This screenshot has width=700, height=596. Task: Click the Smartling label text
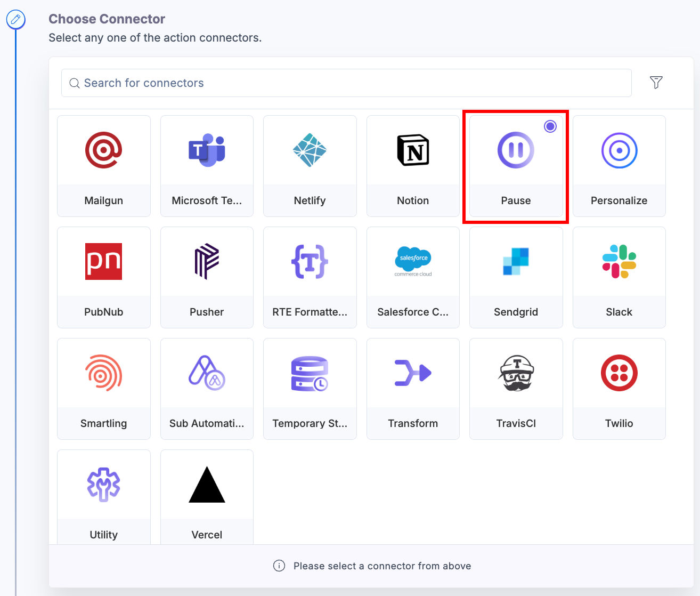(103, 423)
